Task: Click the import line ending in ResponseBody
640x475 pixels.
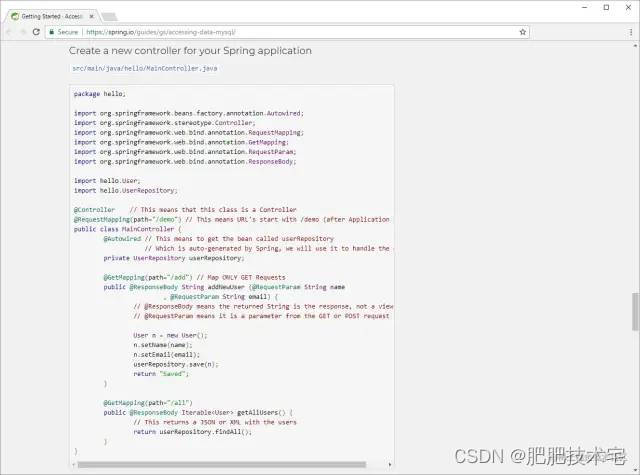Action: 185,162
